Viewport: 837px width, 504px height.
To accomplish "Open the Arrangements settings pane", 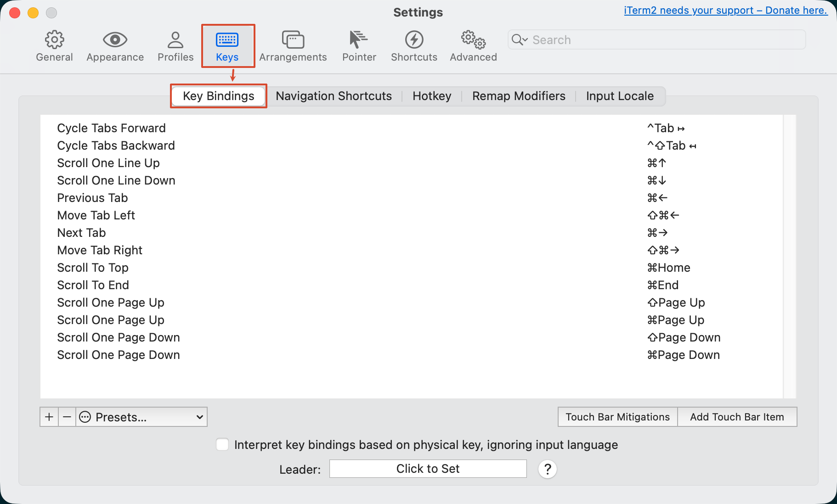I will [x=293, y=46].
